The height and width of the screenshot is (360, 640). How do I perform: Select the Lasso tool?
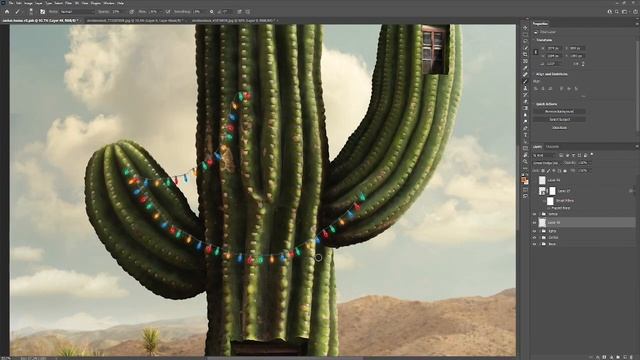pyautogui.click(x=525, y=41)
